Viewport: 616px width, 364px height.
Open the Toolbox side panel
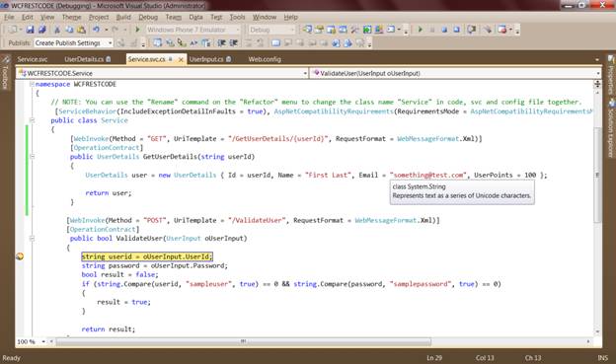click(x=6, y=73)
